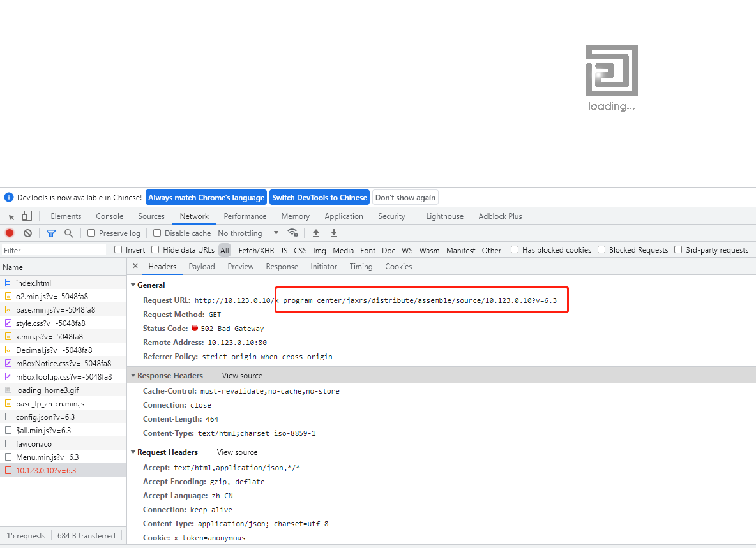The height and width of the screenshot is (548, 756).
Task: Toggle the network filter funnel icon
Action: tap(51, 233)
